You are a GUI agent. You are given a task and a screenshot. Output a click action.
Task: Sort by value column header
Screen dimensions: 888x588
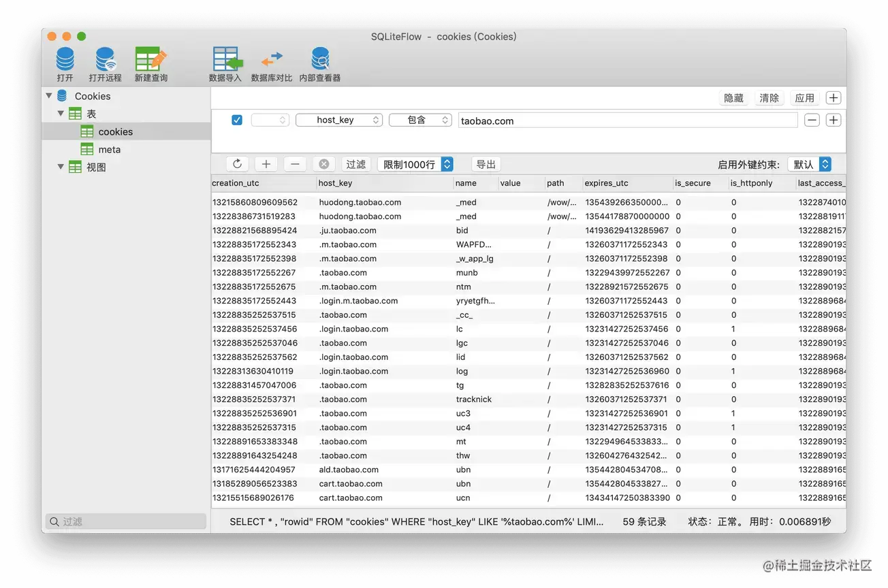click(521, 183)
